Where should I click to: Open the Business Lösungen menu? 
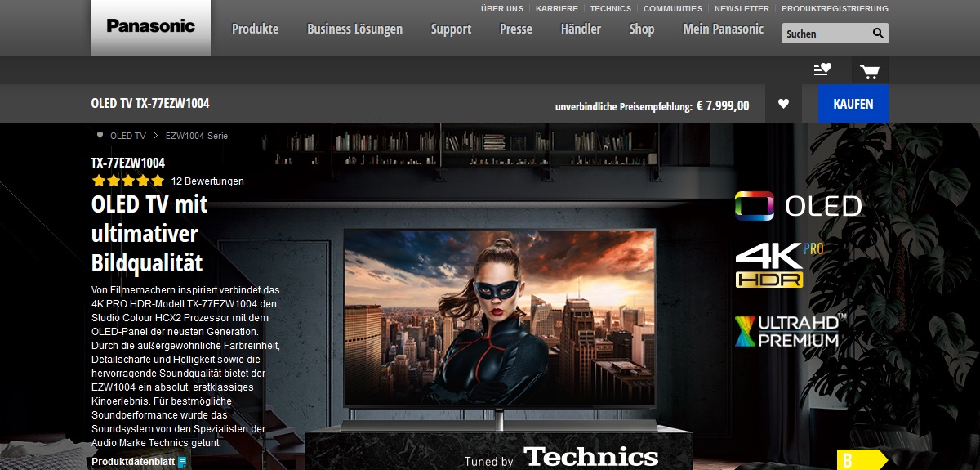click(x=354, y=29)
